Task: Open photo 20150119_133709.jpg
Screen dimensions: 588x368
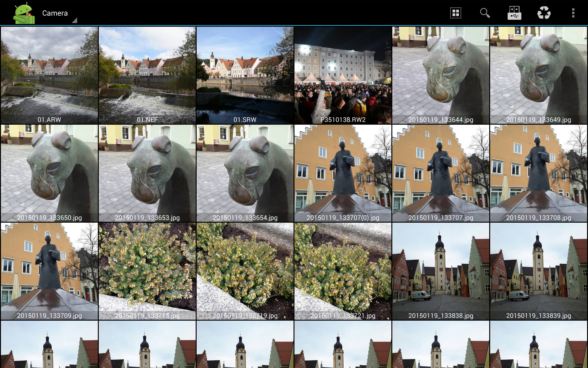Action: [49, 271]
